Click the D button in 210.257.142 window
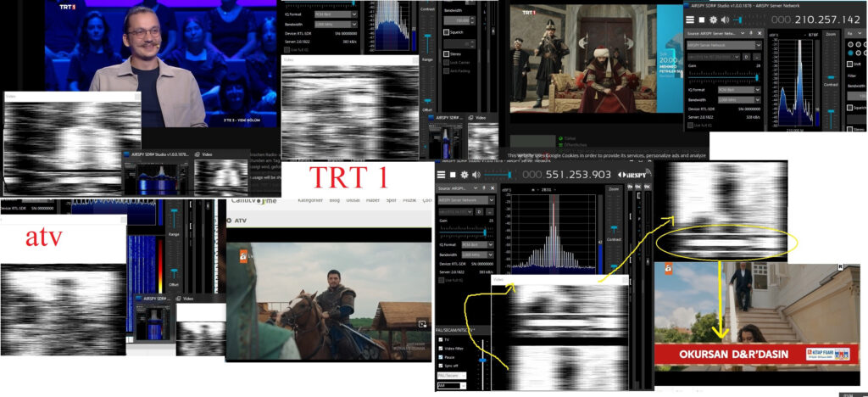This screenshot has width=868, height=397. [746, 57]
